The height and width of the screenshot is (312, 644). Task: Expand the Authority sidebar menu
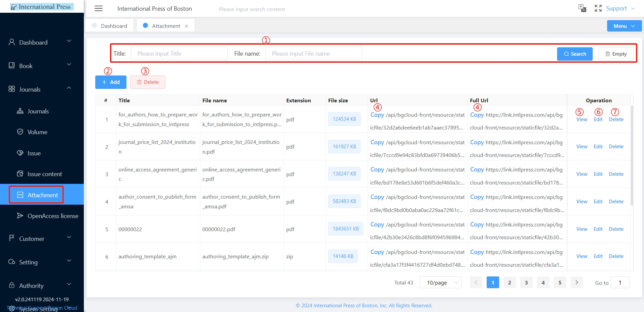click(x=69, y=284)
